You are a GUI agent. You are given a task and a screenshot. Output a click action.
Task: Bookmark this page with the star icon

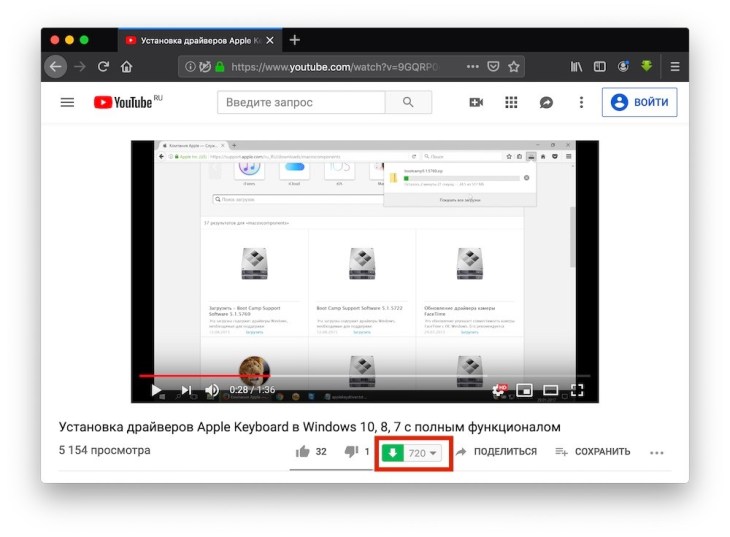coord(514,67)
